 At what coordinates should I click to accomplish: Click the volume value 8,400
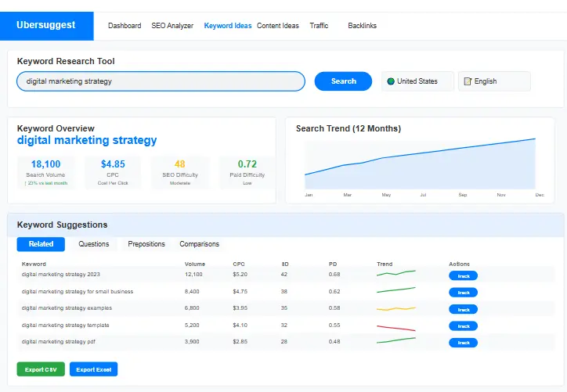click(x=192, y=292)
